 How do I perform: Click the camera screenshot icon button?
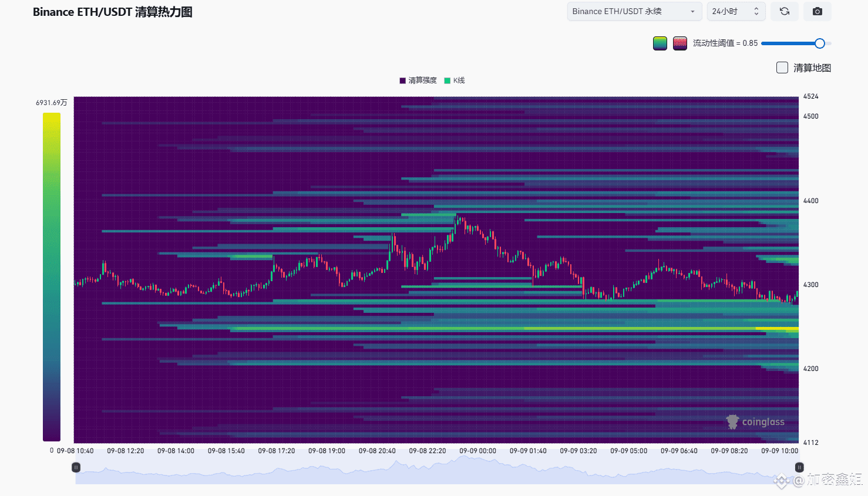[x=817, y=11]
